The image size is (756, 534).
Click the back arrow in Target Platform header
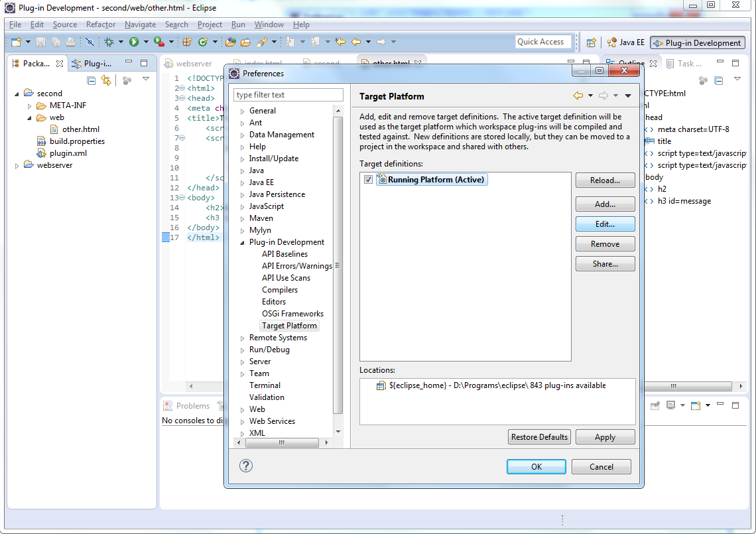coord(578,96)
